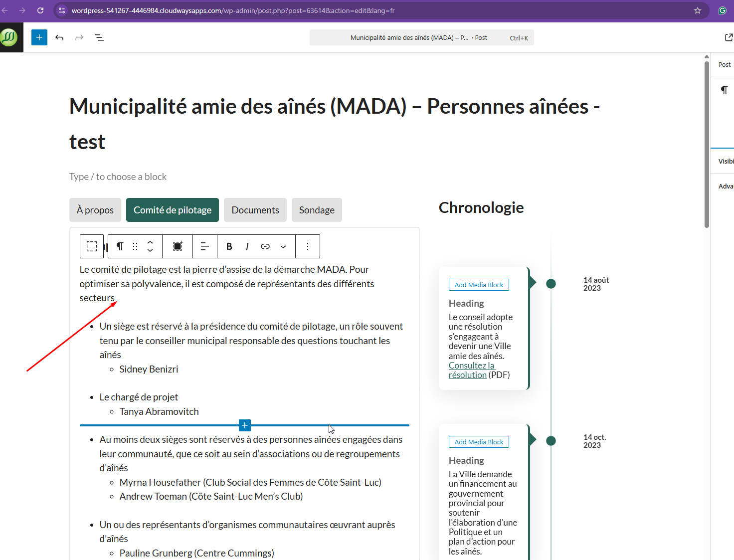
Task: Click the paragraph block type icon
Action: pos(120,246)
